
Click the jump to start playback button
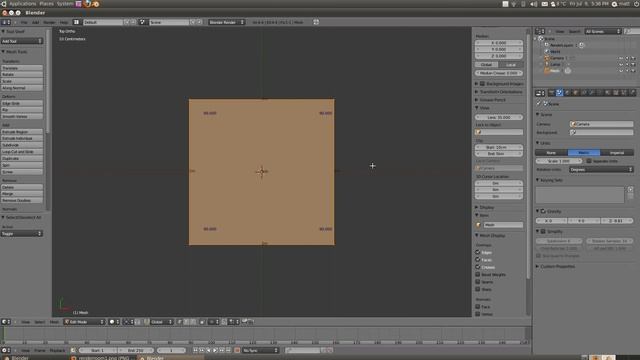pyautogui.click(x=196, y=350)
